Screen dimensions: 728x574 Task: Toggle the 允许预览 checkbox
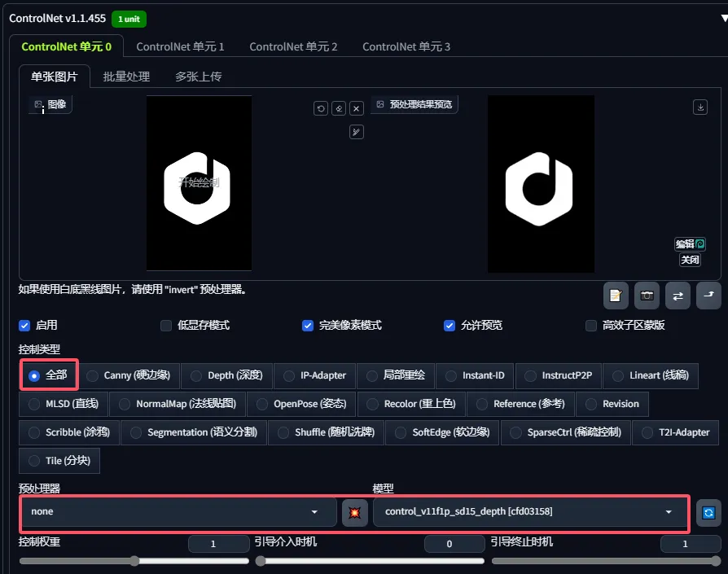tap(449, 326)
